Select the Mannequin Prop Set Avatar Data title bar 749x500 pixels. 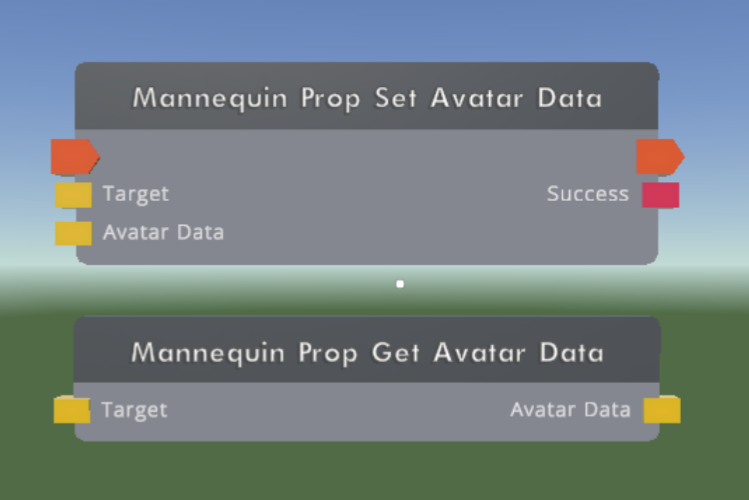tap(367, 96)
